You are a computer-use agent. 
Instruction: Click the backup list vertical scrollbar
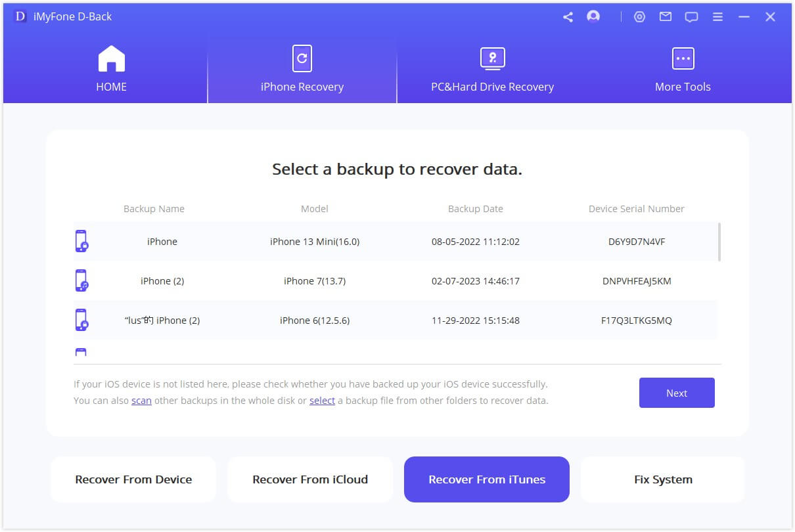point(720,242)
